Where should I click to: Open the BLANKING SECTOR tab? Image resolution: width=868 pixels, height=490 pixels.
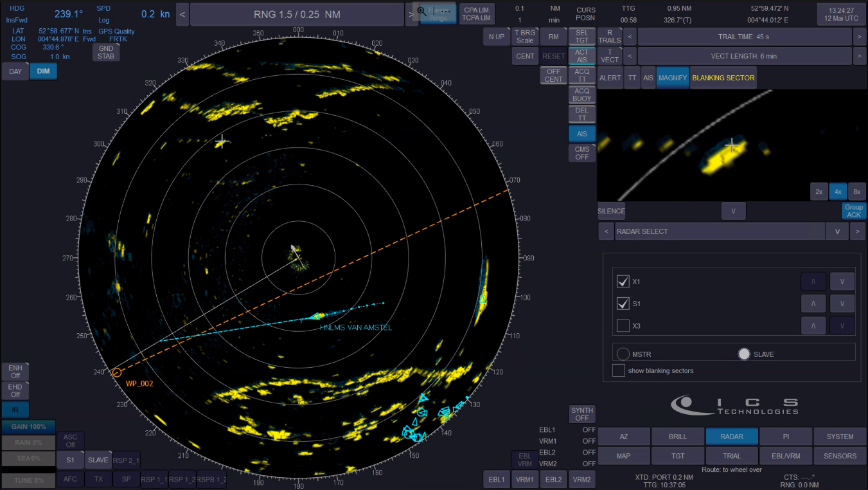tap(723, 78)
